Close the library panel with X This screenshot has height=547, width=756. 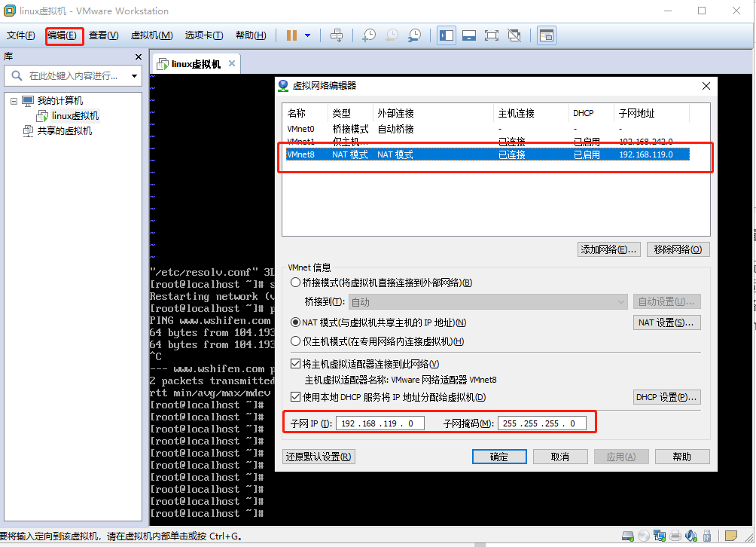click(139, 57)
